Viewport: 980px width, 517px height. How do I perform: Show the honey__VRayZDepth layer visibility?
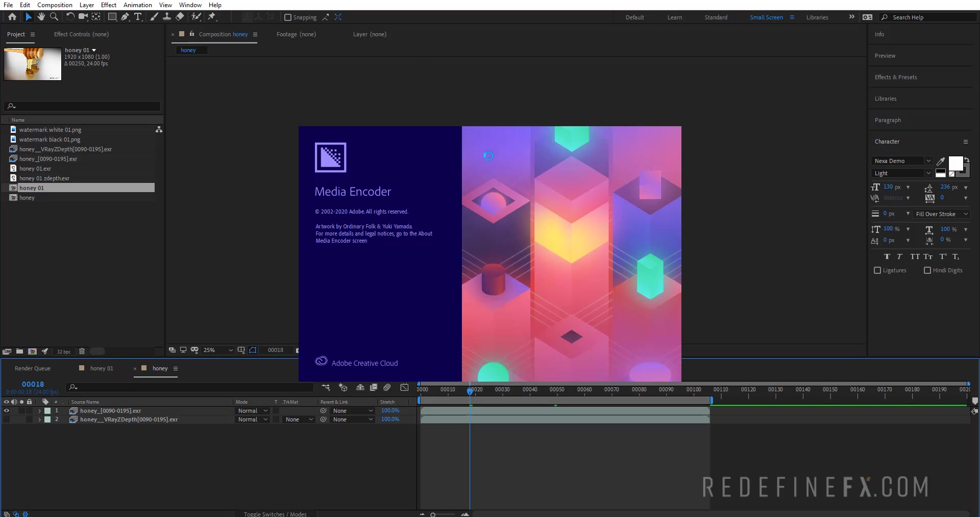pyautogui.click(x=6, y=419)
